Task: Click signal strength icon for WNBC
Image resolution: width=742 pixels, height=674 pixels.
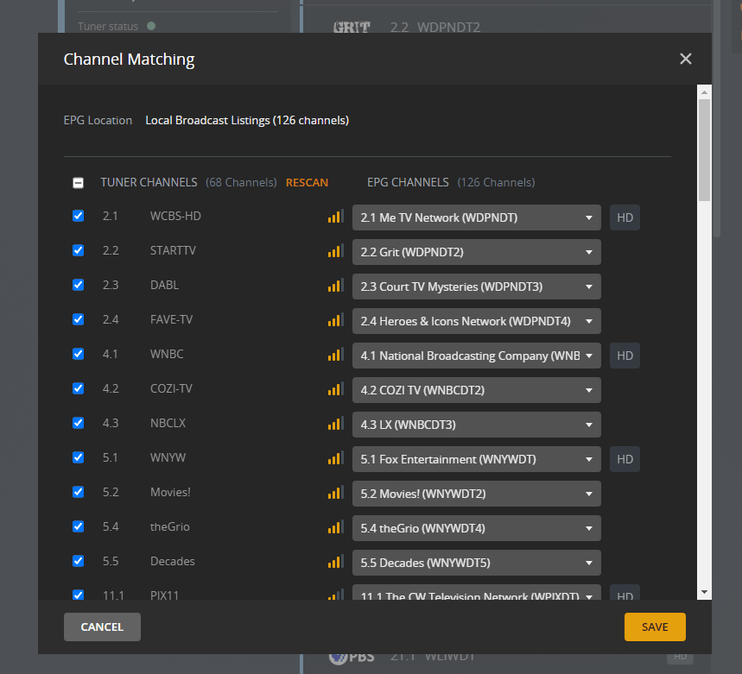Action: (336, 355)
